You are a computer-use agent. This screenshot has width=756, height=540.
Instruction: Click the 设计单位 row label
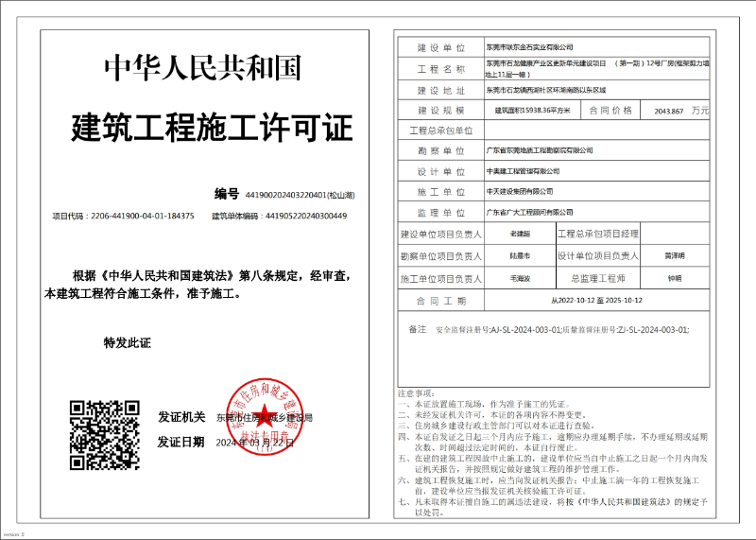pos(441,172)
